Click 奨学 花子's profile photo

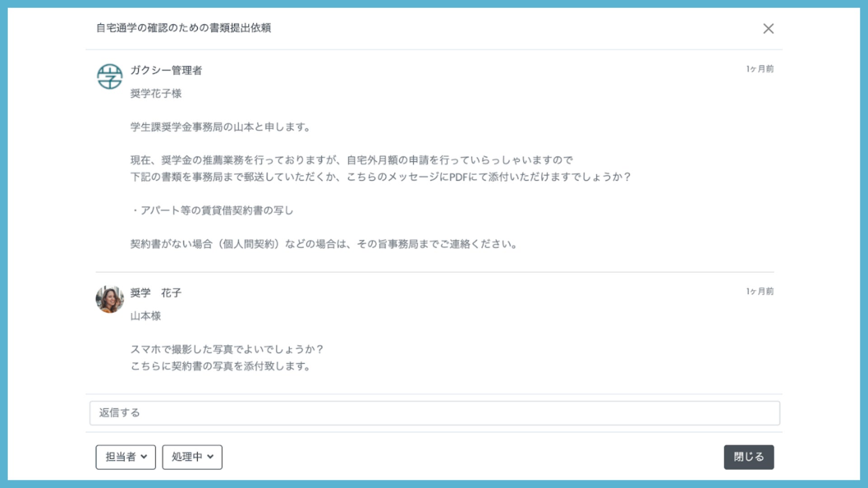coord(109,299)
